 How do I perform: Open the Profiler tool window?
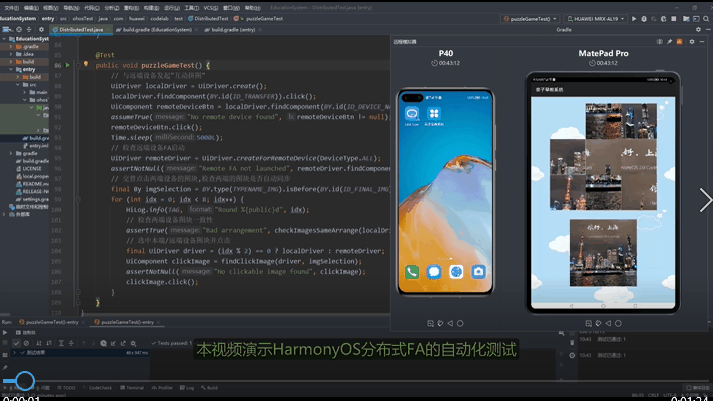[x=162, y=388]
